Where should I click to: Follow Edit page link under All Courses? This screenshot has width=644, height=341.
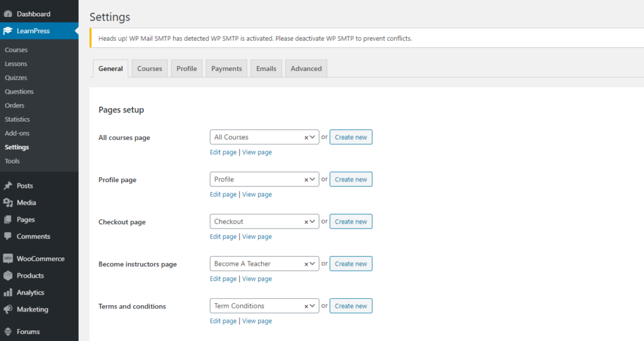click(223, 152)
